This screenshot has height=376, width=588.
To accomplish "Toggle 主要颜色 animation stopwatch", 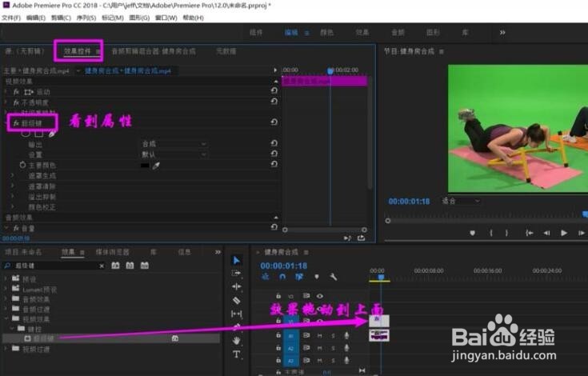I will pyautogui.click(x=22, y=165).
